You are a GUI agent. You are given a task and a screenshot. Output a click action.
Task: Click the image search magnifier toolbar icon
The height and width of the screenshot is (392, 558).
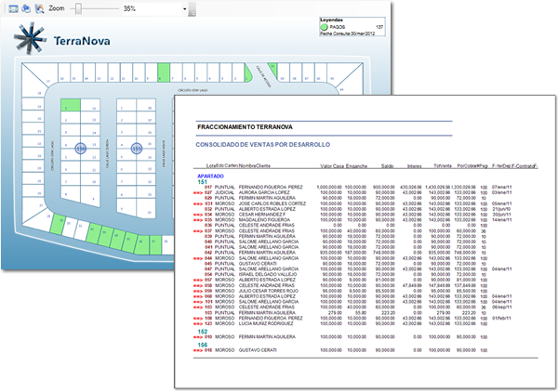pos(39,8)
